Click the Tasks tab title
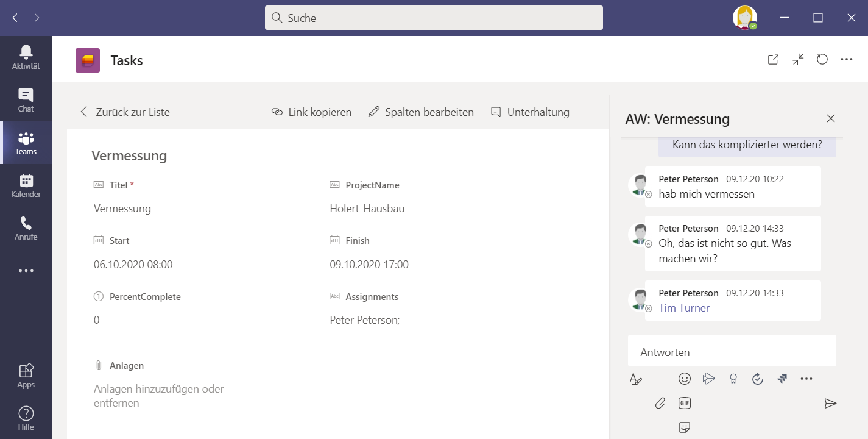 pos(127,60)
